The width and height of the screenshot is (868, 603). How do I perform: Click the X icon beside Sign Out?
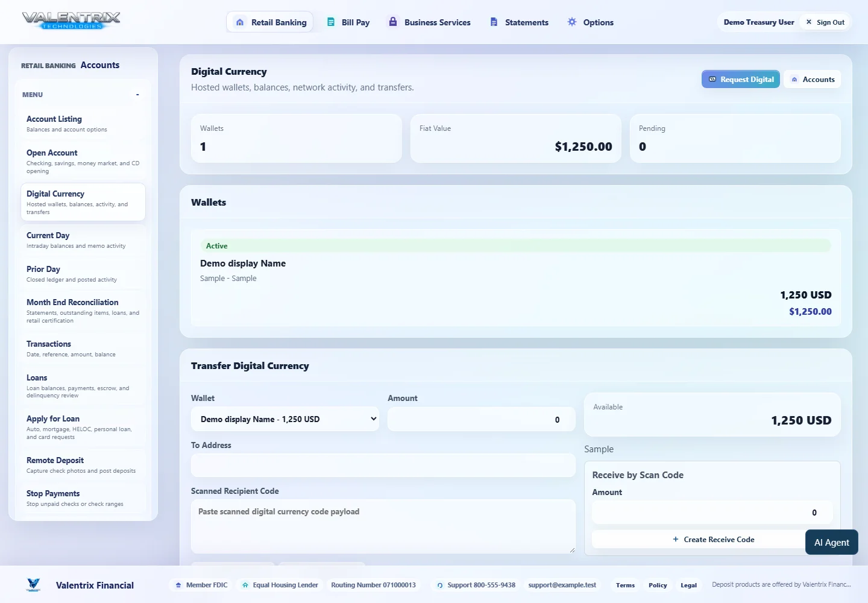809,22
